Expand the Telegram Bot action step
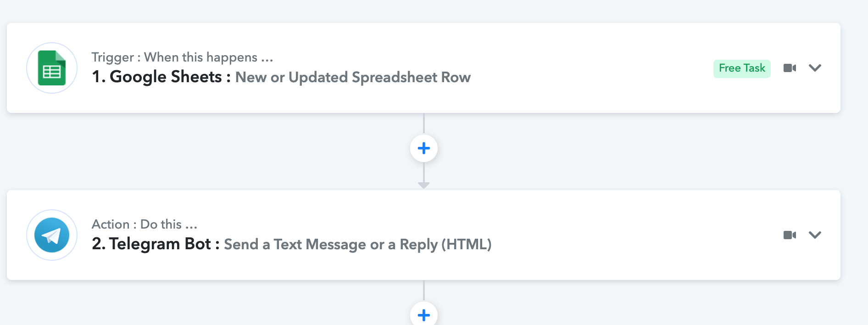 point(815,235)
